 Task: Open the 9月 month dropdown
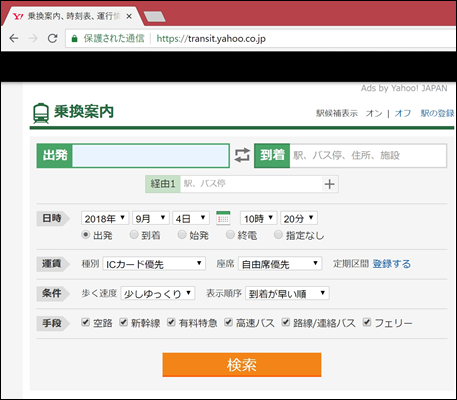click(151, 218)
